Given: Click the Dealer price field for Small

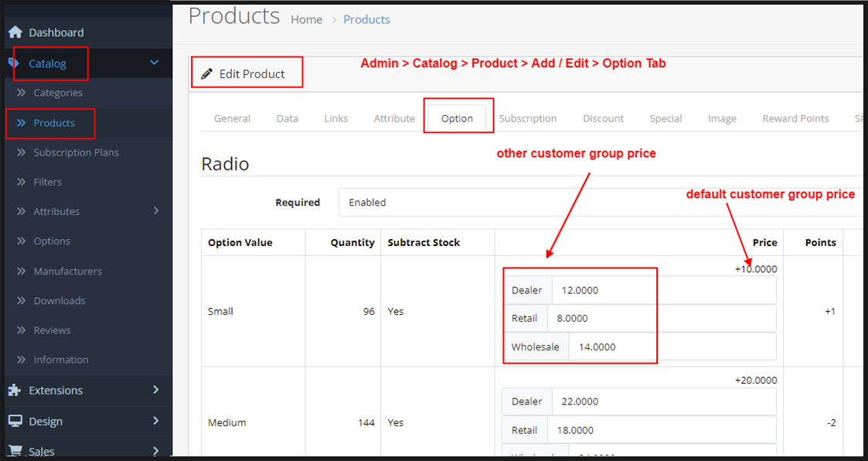Looking at the screenshot, I should click(x=662, y=290).
